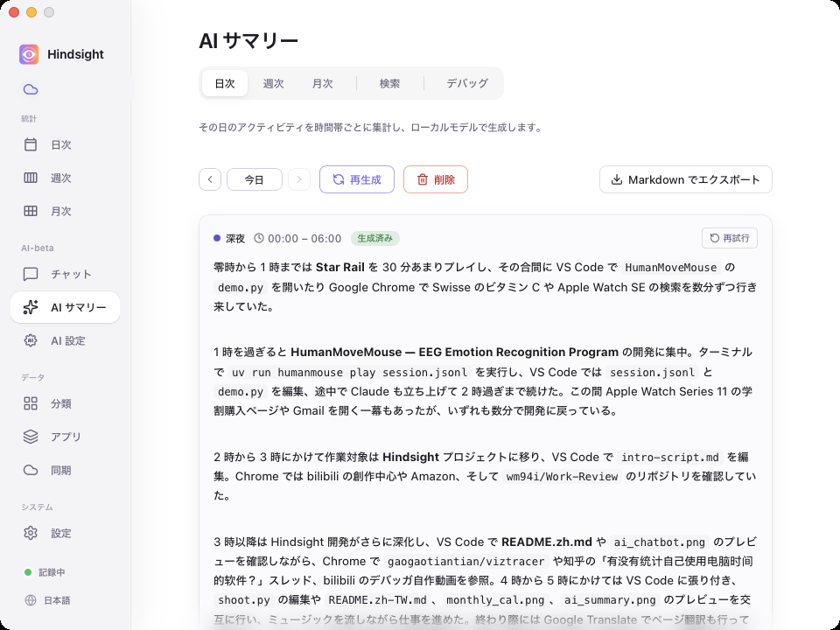Viewport: 840px width, 630px height.
Task: Click the green 記録中 status dot
Action: point(28,572)
